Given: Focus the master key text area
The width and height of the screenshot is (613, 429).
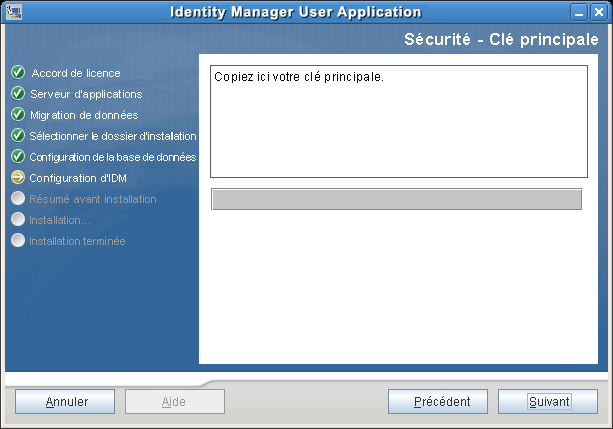Looking at the screenshot, I should pos(399,122).
